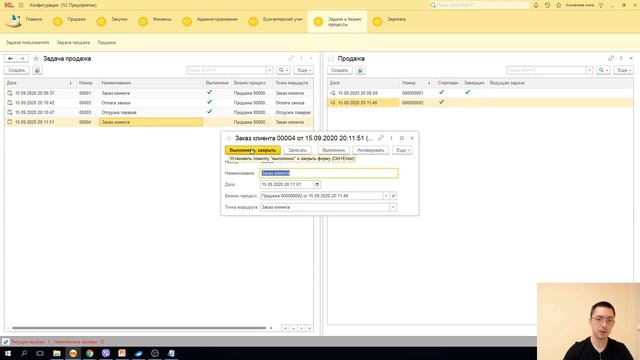Image resolution: width=640 pixels, height=360 pixels.
Task: Click icon button beside Создать in Задача продажа
Action: point(37,70)
